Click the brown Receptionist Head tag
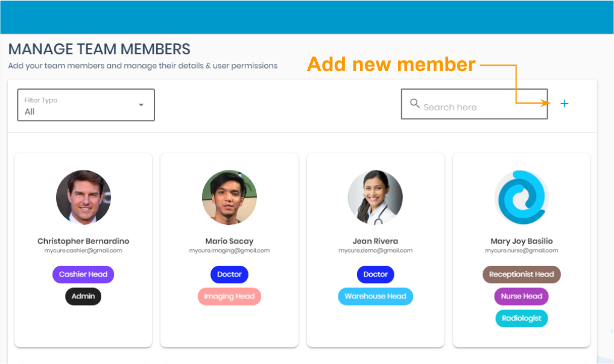 (x=521, y=274)
